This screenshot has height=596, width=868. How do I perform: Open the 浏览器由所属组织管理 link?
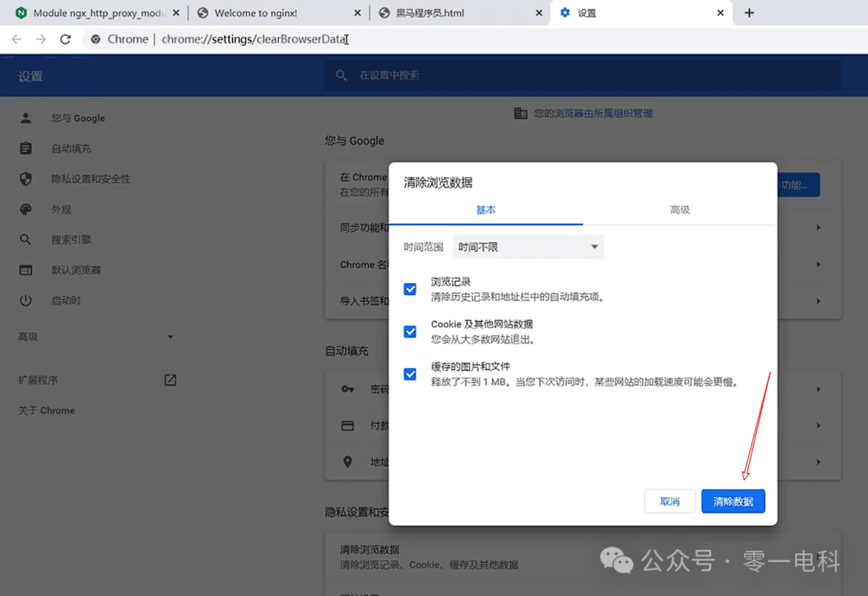pyautogui.click(x=604, y=113)
